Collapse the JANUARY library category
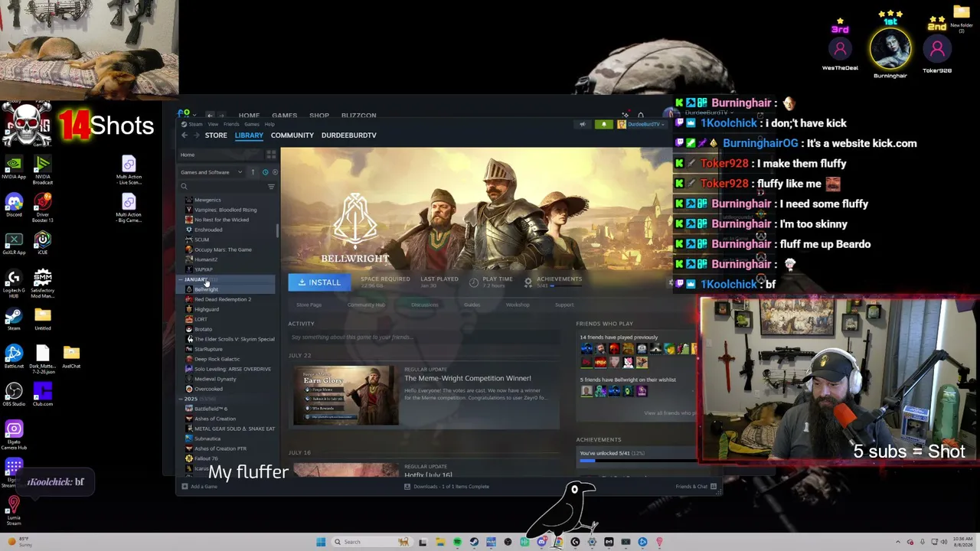The image size is (980, 551). tap(181, 279)
